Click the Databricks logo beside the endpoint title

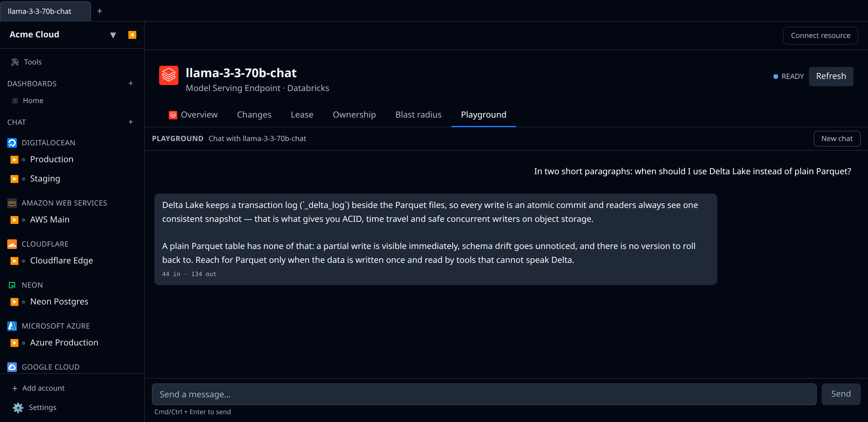168,75
